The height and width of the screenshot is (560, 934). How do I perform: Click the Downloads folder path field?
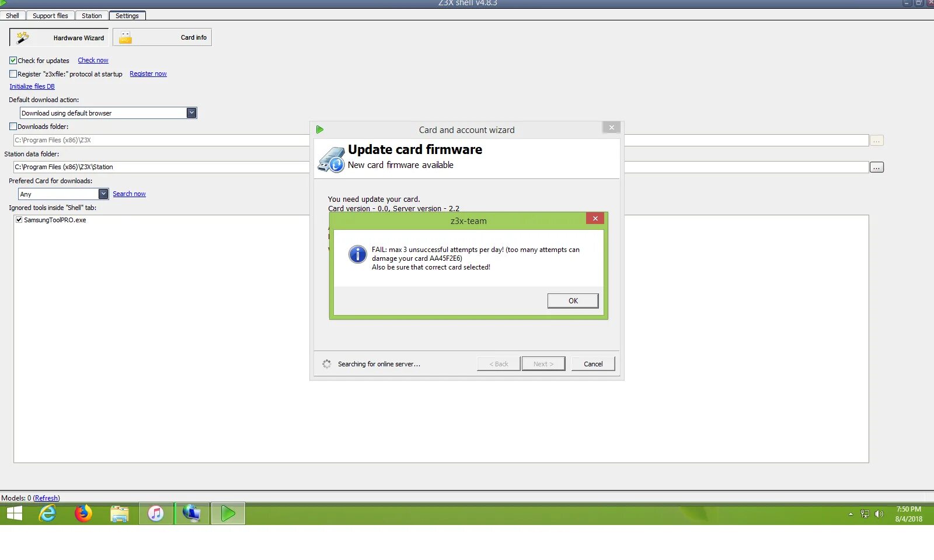pyautogui.click(x=441, y=140)
